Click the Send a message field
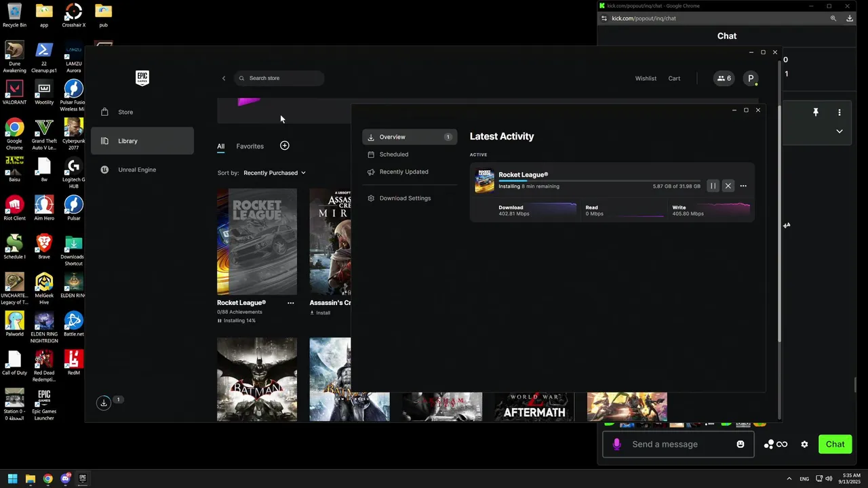Screen dimensions: 868x488 coord(678,444)
